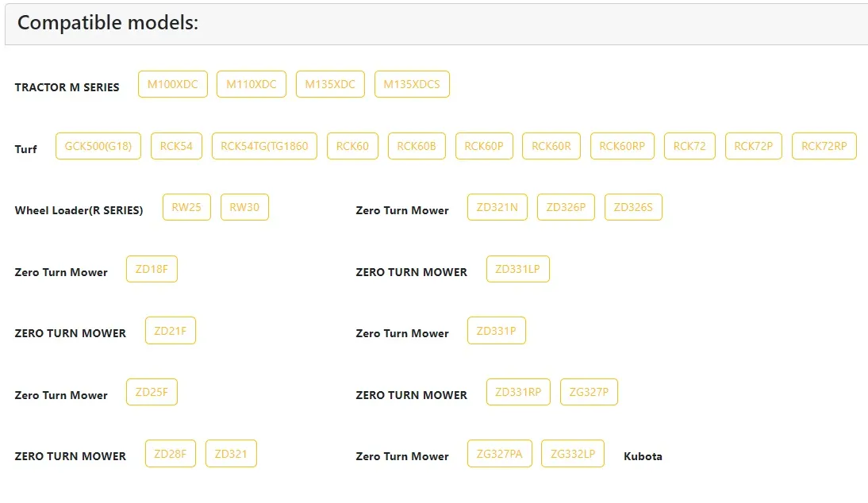Open the ZD25F model tag
The height and width of the screenshot is (503, 868).
tap(152, 392)
